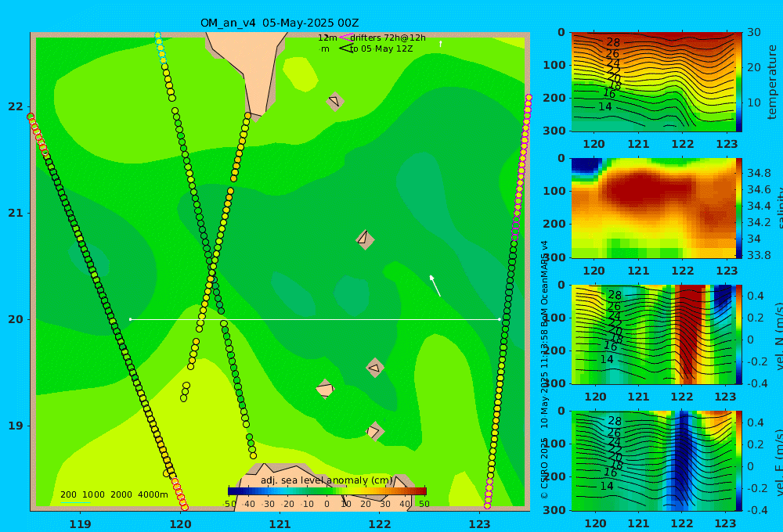Click latitude label 20 on main map

coord(16,319)
